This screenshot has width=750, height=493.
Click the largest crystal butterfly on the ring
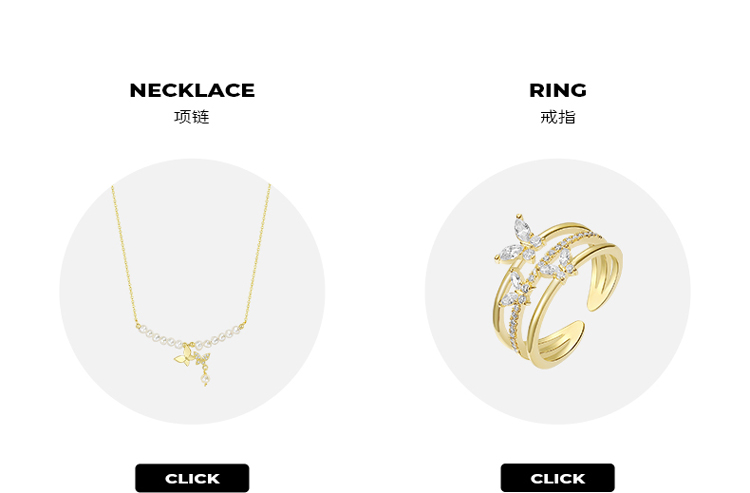coord(519,239)
